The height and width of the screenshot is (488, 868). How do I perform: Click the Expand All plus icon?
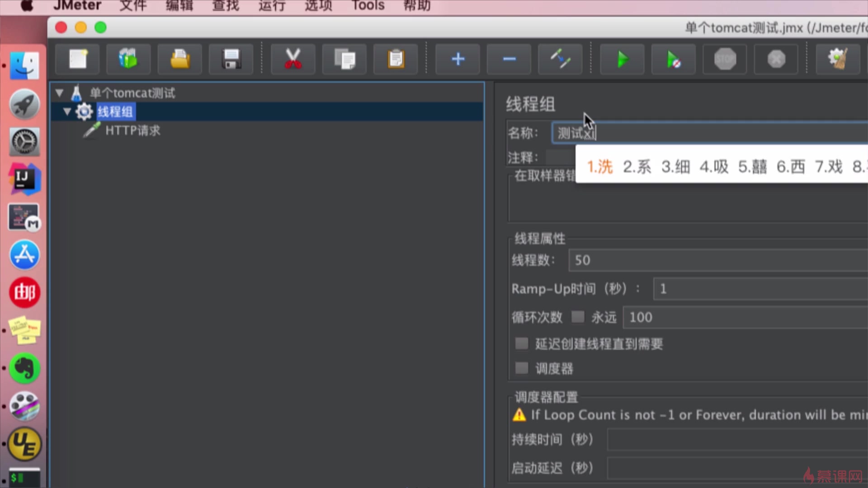pyautogui.click(x=458, y=59)
